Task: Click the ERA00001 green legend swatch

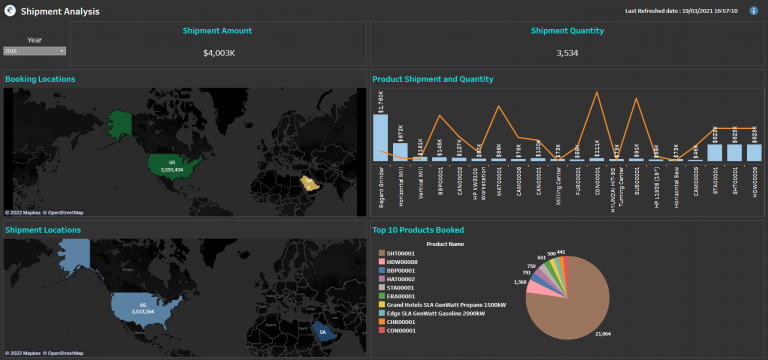Action: (x=382, y=296)
